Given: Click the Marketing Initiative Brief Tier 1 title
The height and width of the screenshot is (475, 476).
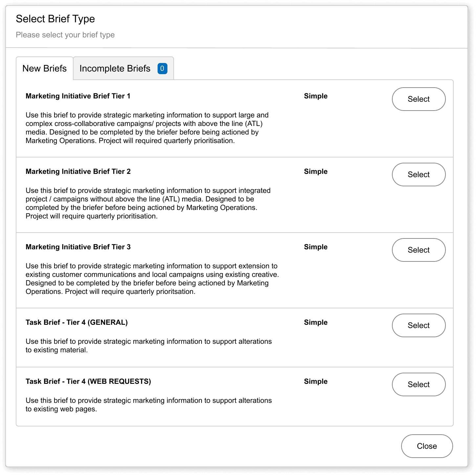Looking at the screenshot, I should point(78,96).
